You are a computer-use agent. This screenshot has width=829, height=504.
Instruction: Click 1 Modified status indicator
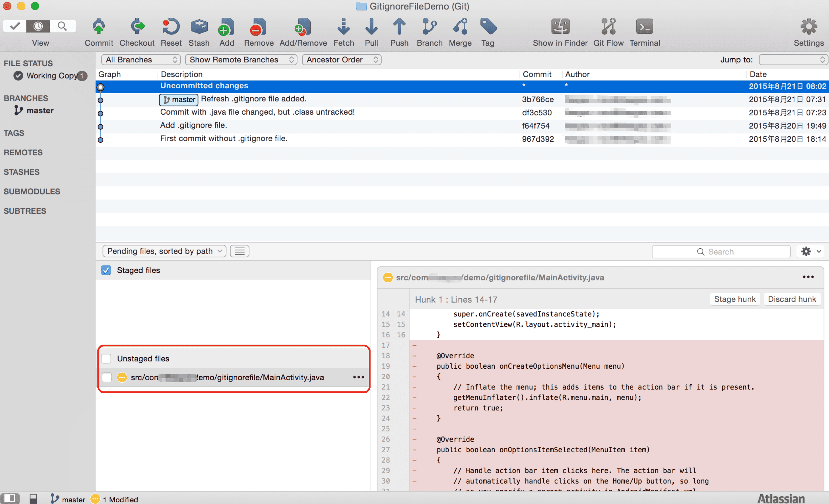(x=114, y=499)
